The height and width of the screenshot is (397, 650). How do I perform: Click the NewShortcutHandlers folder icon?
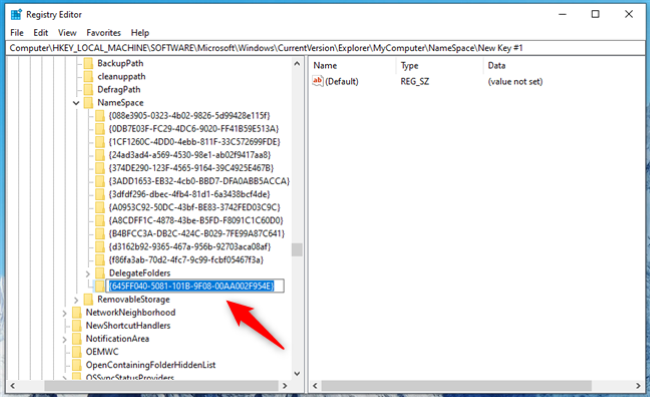[x=77, y=326]
